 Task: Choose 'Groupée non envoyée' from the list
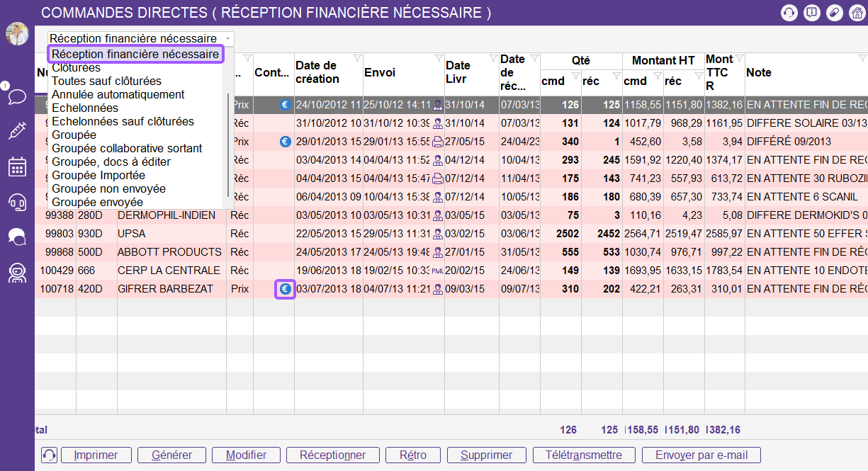108,189
